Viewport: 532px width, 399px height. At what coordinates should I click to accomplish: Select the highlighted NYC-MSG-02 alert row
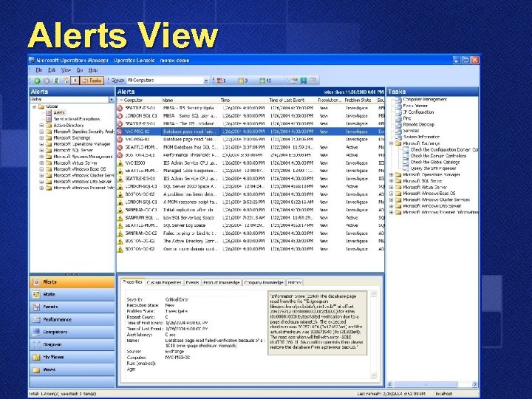250,132
